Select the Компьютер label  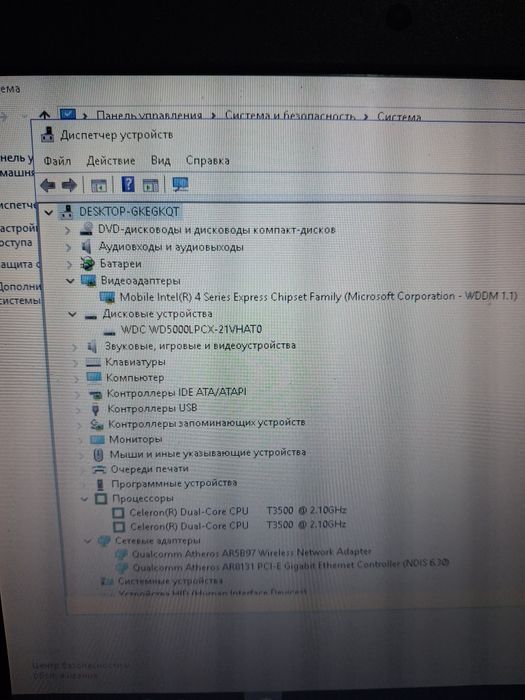pos(135,377)
